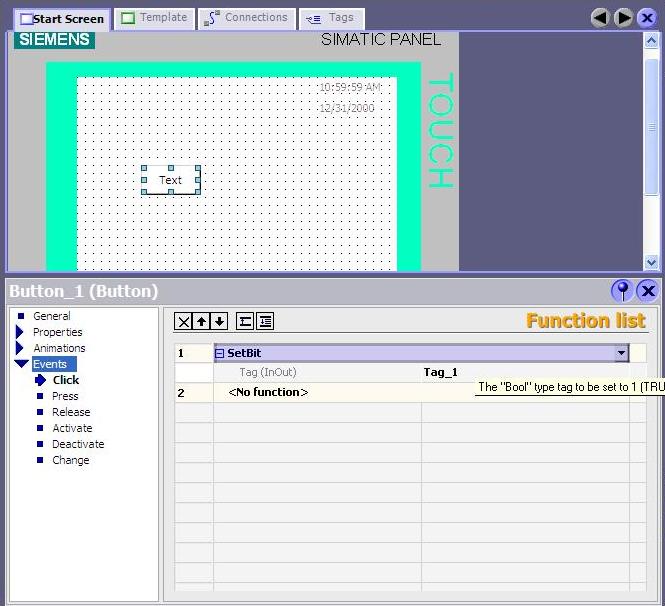Collapse the SetBit function row
The width and height of the screenshot is (665, 606).
220,353
